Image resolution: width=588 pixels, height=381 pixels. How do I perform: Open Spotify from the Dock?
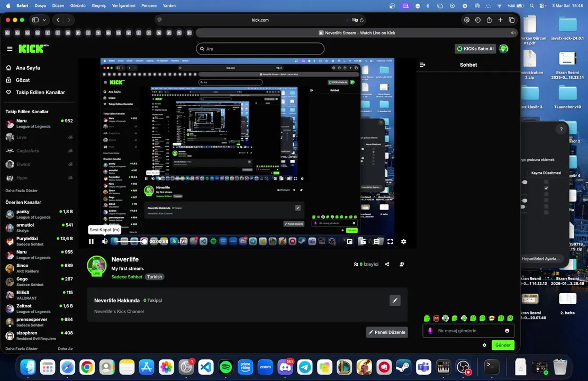click(225, 367)
